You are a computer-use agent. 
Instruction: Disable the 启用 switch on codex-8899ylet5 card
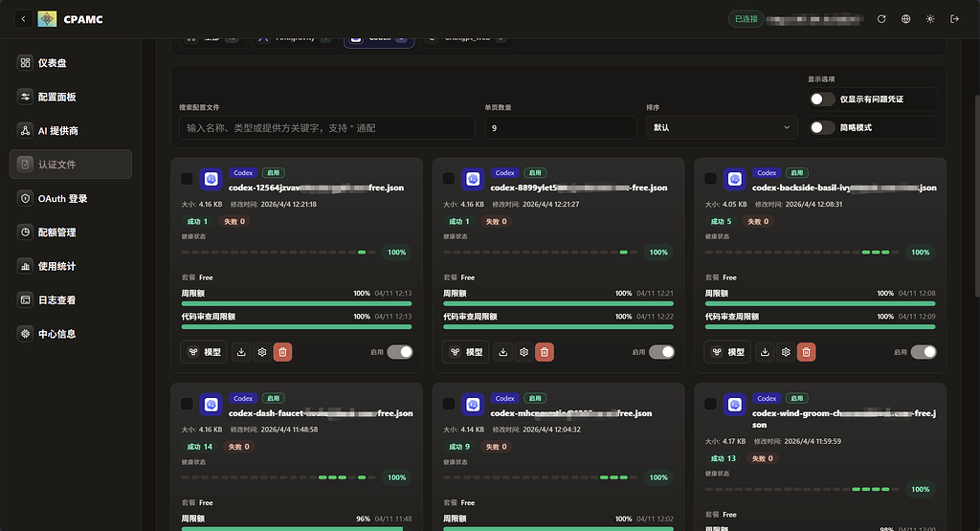(662, 352)
